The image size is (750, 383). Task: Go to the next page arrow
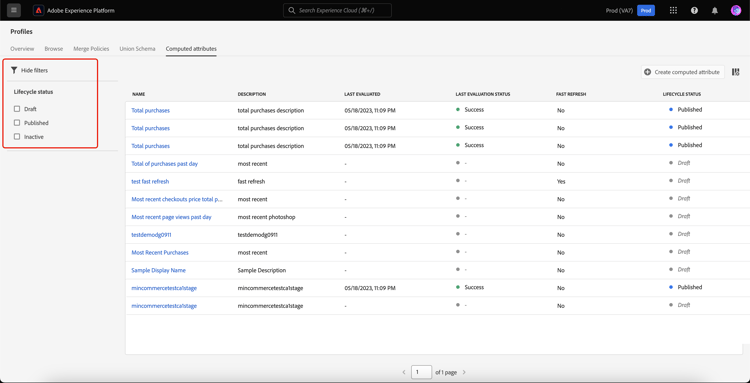[464, 372]
